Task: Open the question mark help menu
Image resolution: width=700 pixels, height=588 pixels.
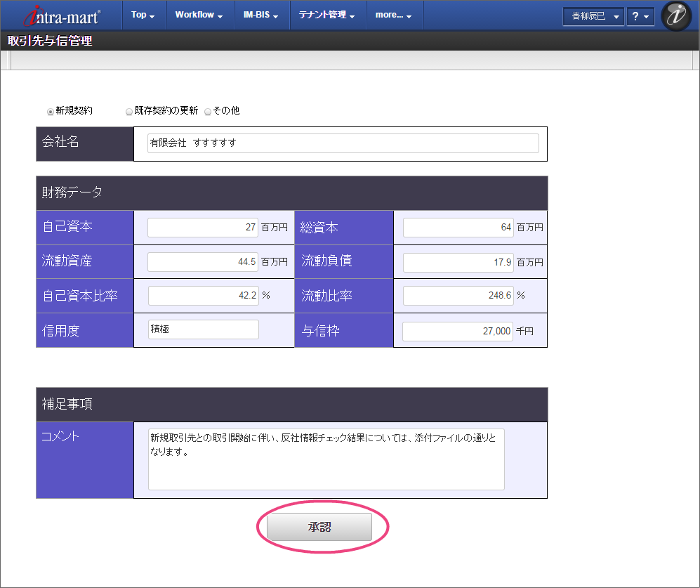Action: click(x=640, y=16)
